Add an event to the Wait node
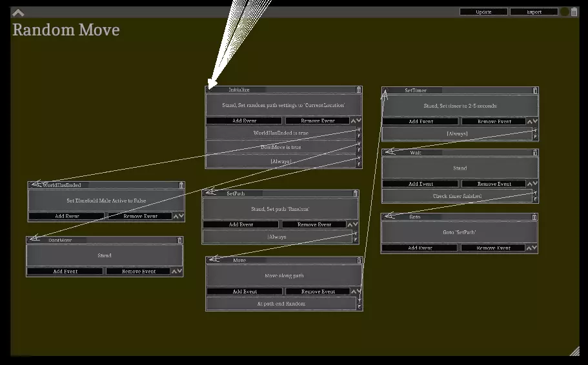 420,184
